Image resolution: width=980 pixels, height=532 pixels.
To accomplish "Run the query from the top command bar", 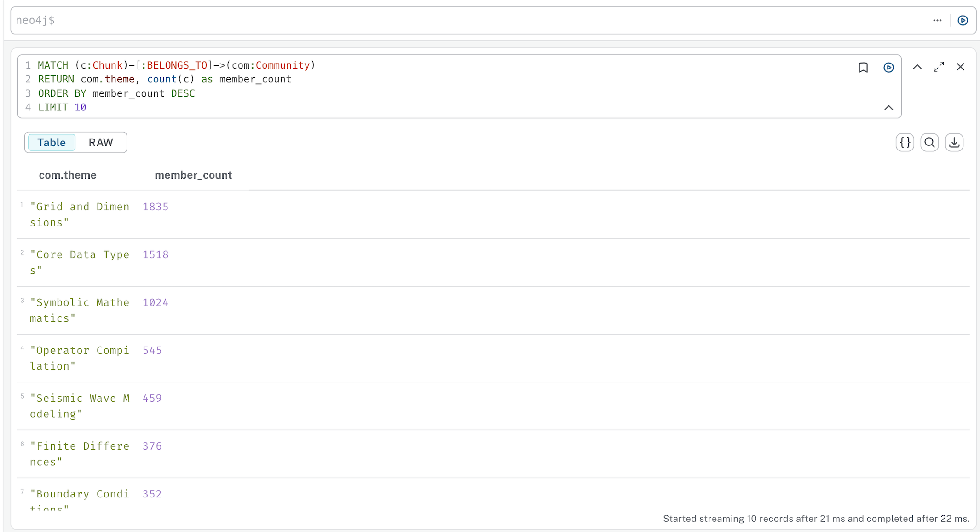I will pos(963,20).
